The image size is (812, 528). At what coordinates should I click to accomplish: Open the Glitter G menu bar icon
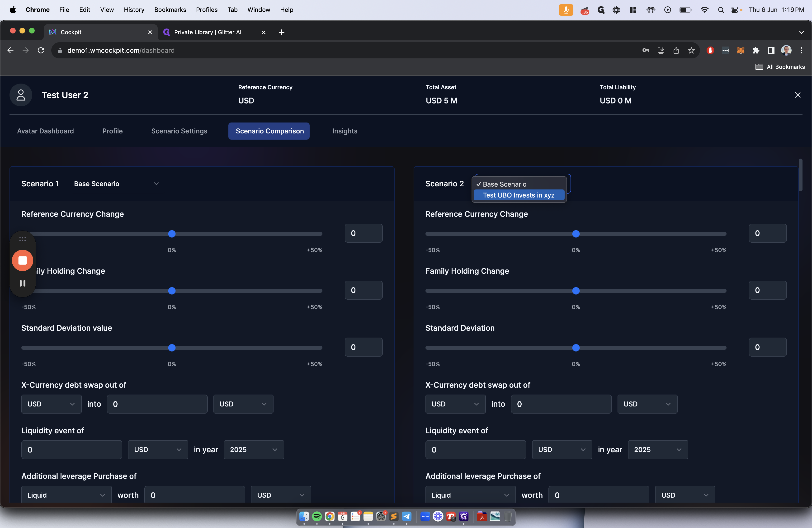601,10
